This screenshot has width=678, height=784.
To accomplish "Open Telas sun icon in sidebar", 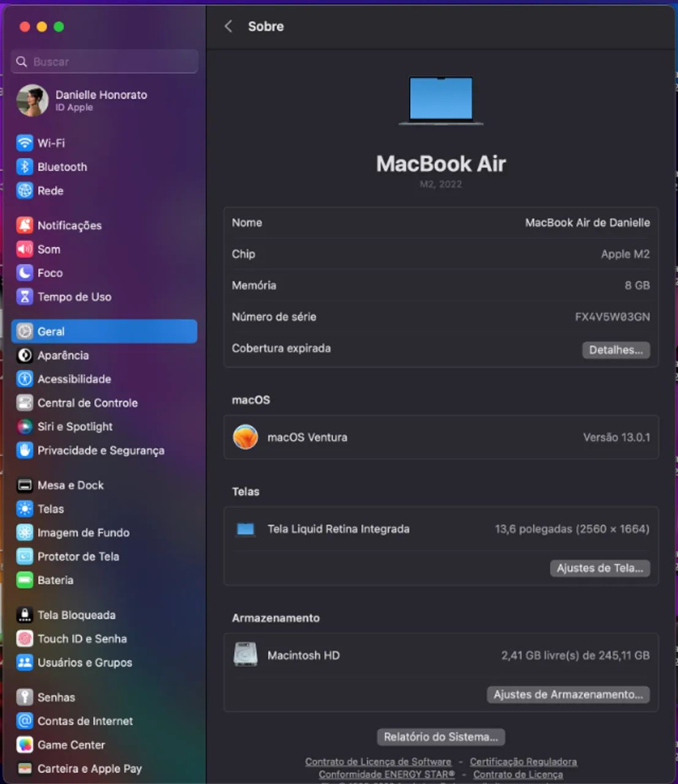I will [x=24, y=508].
